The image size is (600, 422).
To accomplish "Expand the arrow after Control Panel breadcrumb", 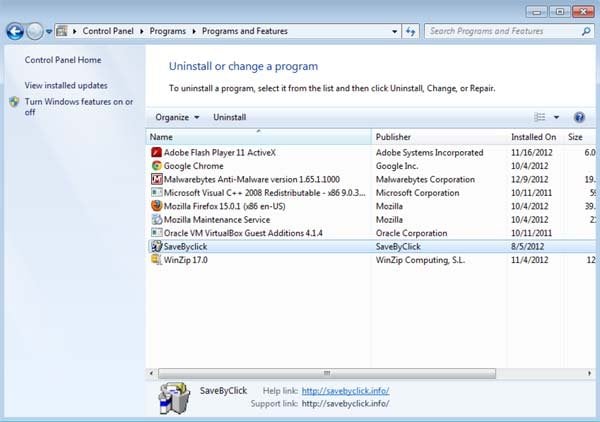I will click(x=142, y=31).
